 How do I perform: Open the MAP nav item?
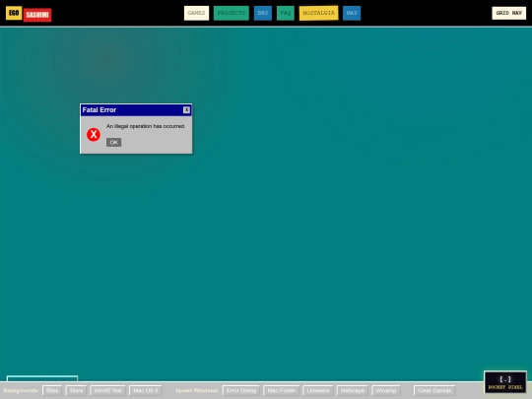click(352, 13)
